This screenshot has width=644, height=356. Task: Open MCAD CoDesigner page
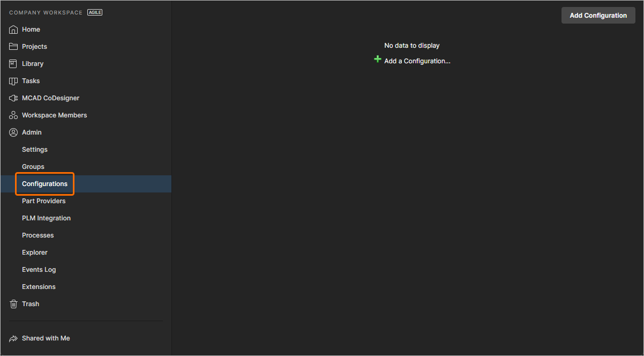pyautogui.click(x=50, y=98)
